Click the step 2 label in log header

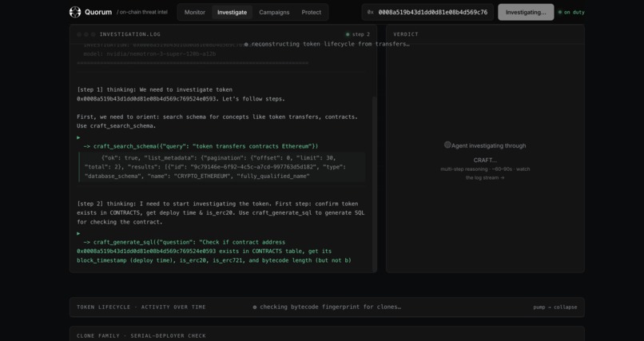click(361, 34)
